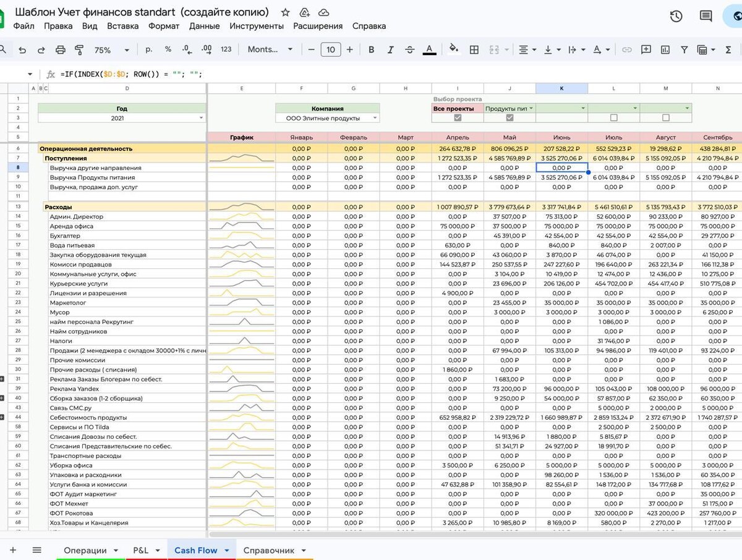This screenshot has width=742, height=560.
Task: Expand grouped rows at row 44
Action: 2,417
